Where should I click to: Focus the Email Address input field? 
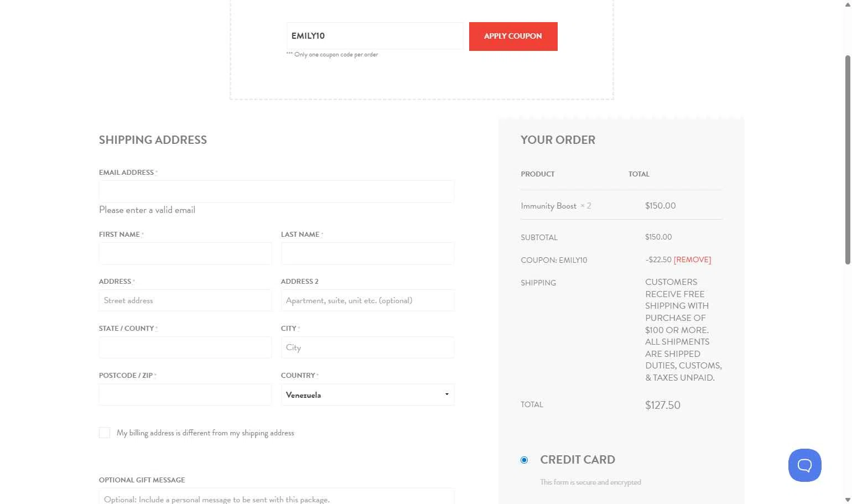277,191
